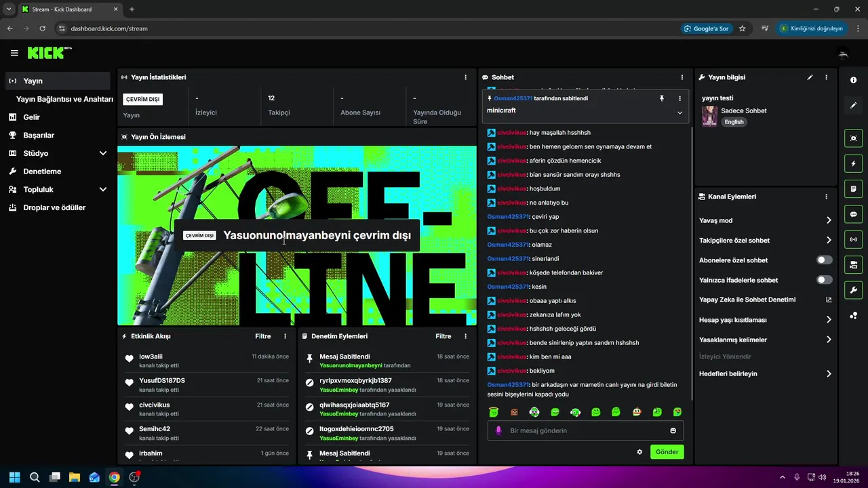The height and width of the screenshot is (488, 868).
Task: Open the Chrome tab search dropdown
Action: click(x=9, y=9)
